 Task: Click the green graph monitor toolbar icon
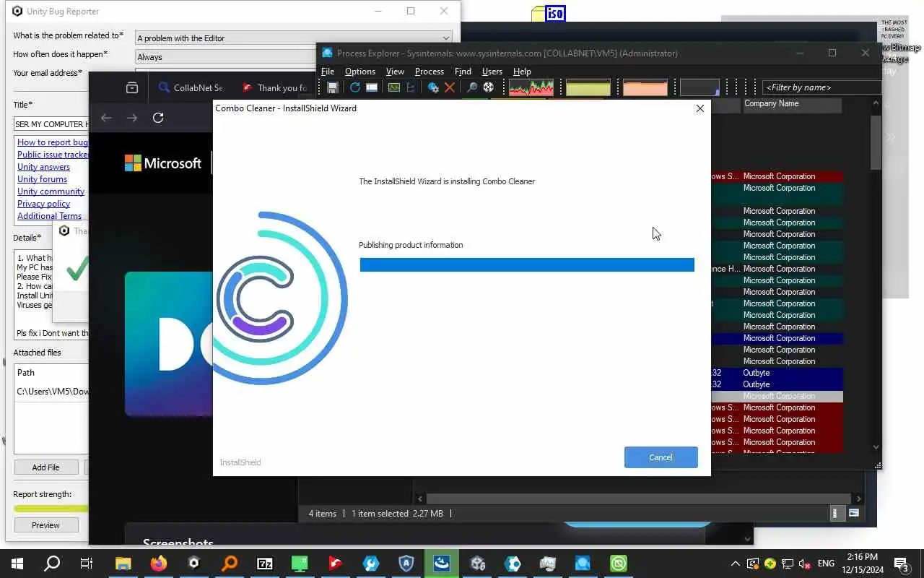(393, 87)
